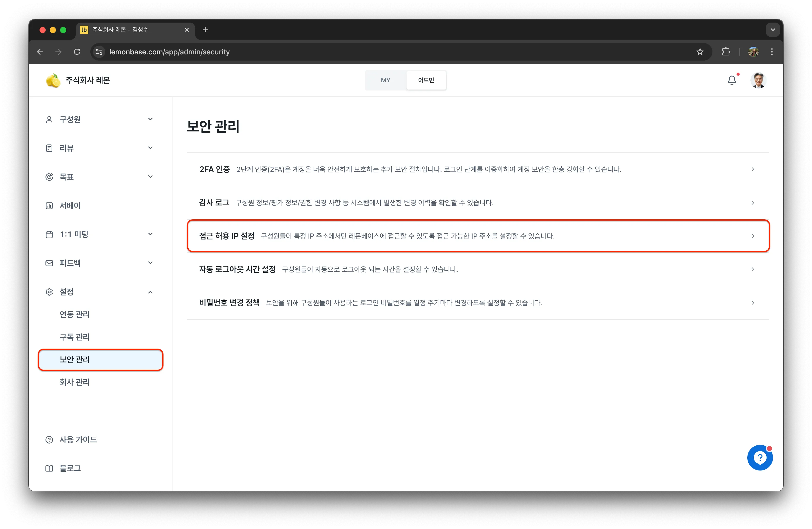Click the chevron arrow on 2FA 인증 row
The height and width of the screenshot is (529, 812).
point(753,169)
